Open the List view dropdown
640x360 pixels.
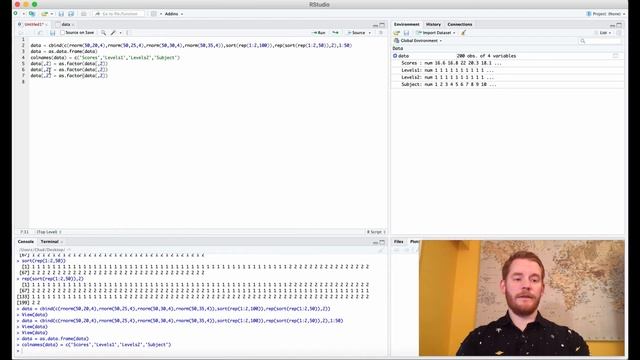[x=603, y=33]
